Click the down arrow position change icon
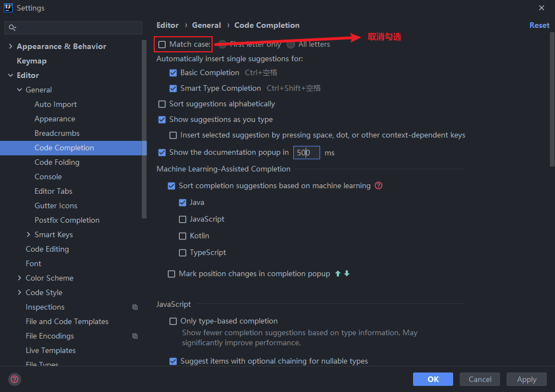 click(x=347, y=273)
